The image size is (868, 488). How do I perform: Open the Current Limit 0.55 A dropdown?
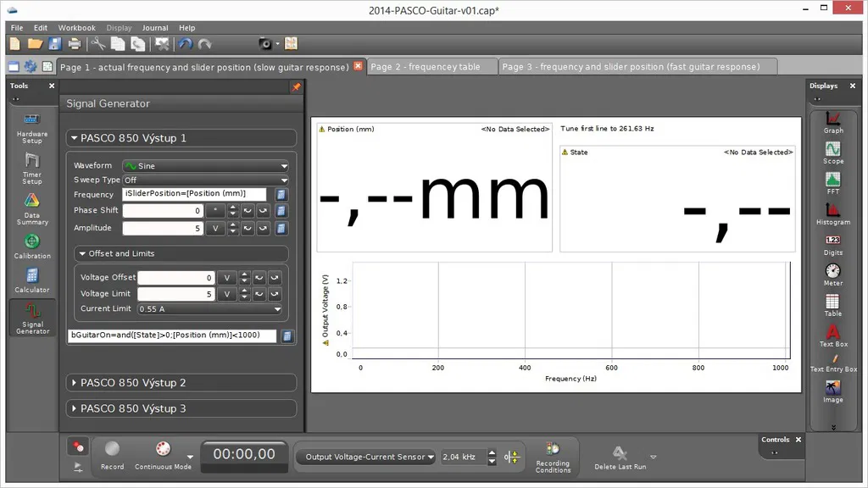click(210, 308)
